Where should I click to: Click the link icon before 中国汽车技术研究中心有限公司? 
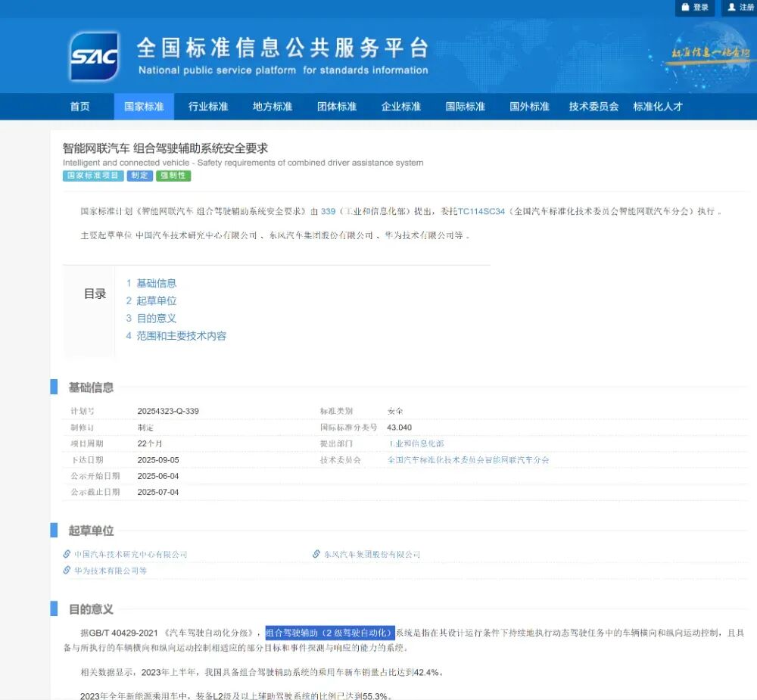pyautogui.click(x=67, y=554)
